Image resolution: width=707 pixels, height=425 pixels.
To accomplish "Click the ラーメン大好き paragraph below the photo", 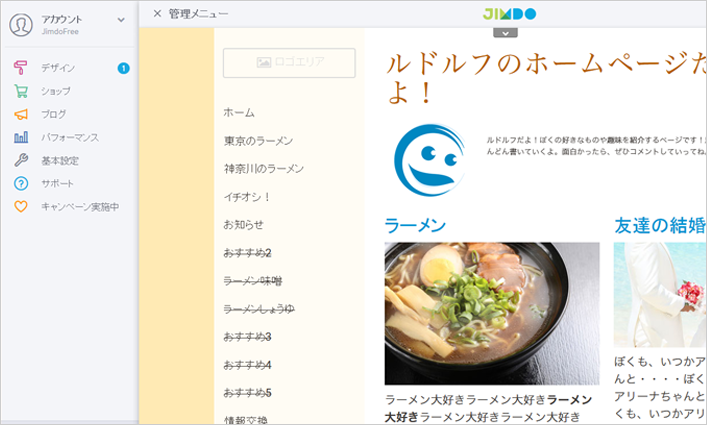I will pos(489,408).
